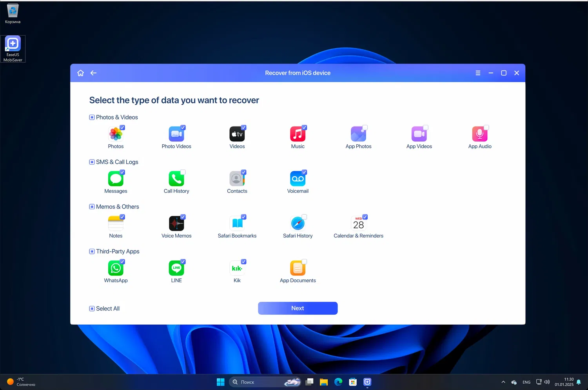Tick the small checkbox on Safari History
The width and height of the screenshot is (588, 390).
click(x=305, y=217)
